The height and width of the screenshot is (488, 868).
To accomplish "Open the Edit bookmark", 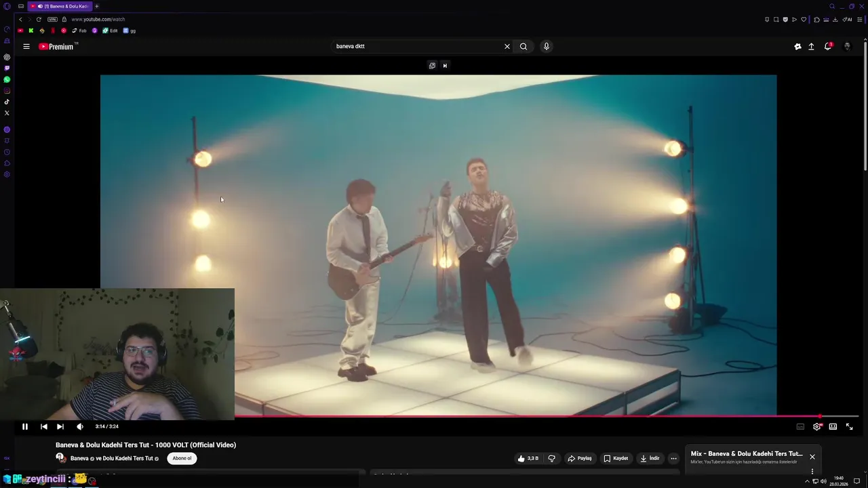I will [x=110, y=30].
